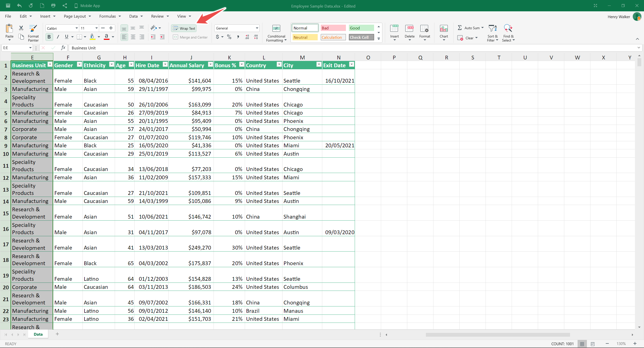The image size is (644, 348).
Task: Click the formula bar showing Business Unit
Action: click(352, 48)
